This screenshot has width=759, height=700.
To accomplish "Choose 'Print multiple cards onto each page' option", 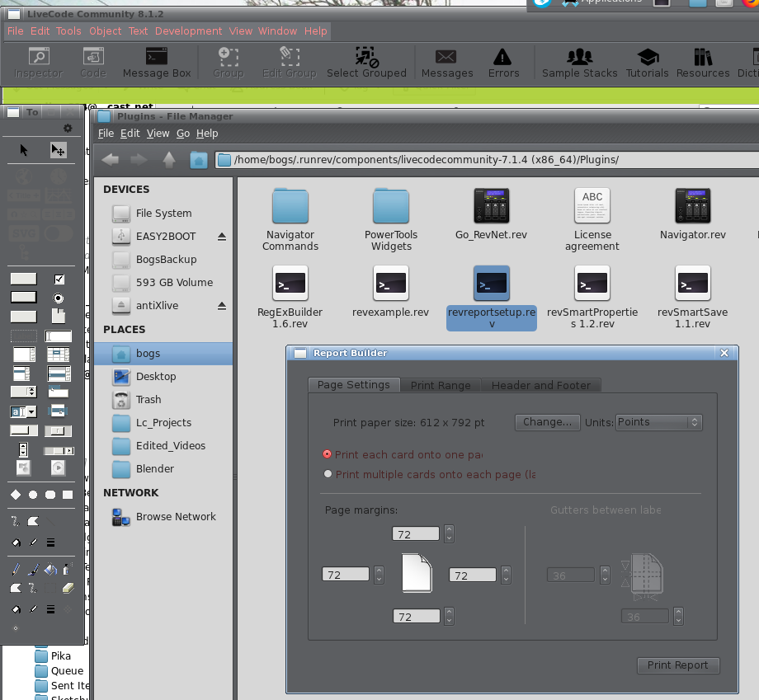I will (328, 474).
